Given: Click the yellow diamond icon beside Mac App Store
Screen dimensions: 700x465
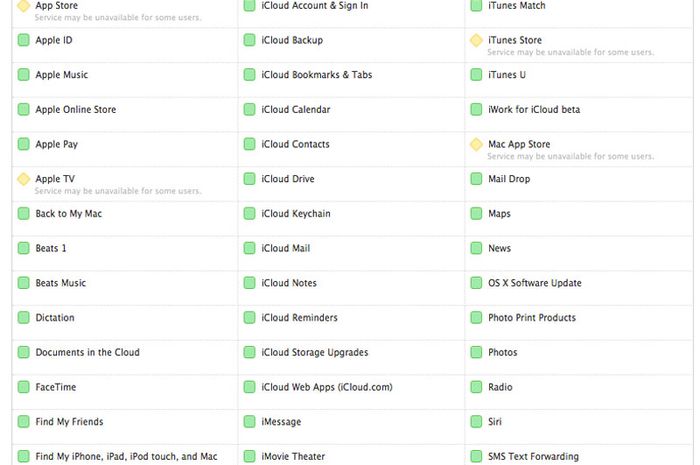Looking at the screenshot, I should (x=476, y=144).
